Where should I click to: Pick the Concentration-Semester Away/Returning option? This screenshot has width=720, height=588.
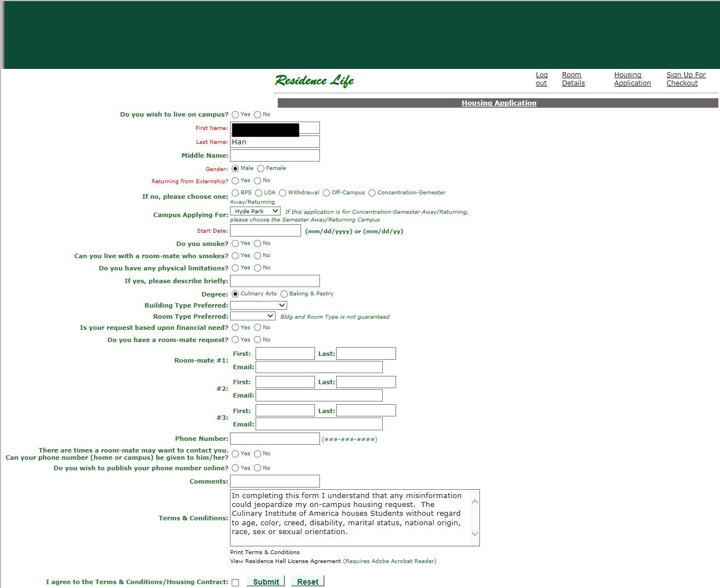(372, 193)
